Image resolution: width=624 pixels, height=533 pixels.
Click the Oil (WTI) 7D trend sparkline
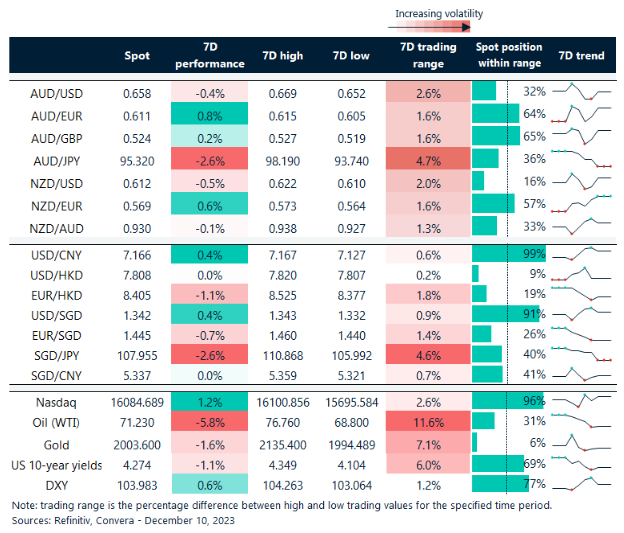click(x=582, y=424)
